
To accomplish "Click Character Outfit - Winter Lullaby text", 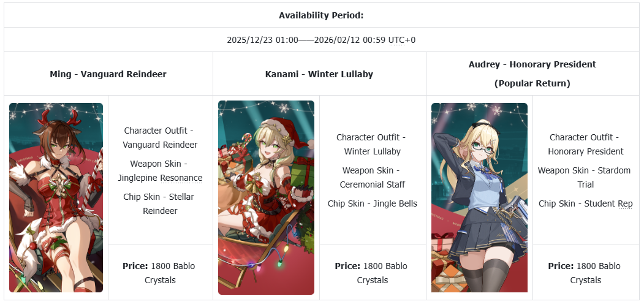I will tap(372, 144).
